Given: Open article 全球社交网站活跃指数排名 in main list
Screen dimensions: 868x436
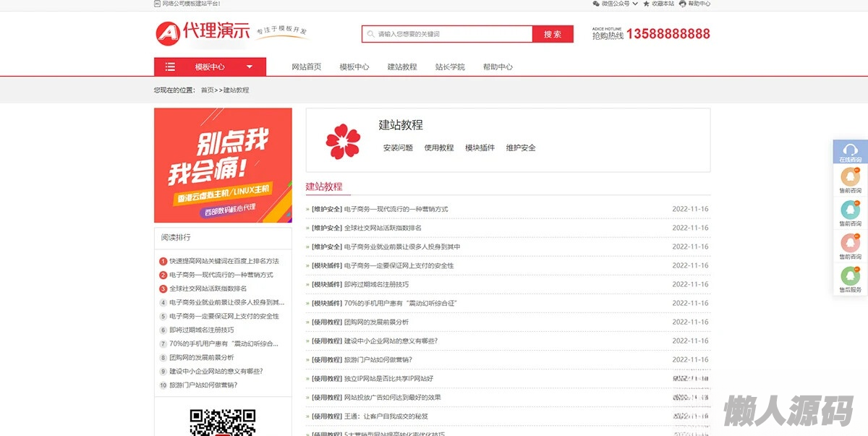Looking at the screenshot, I should click(383, 228).
